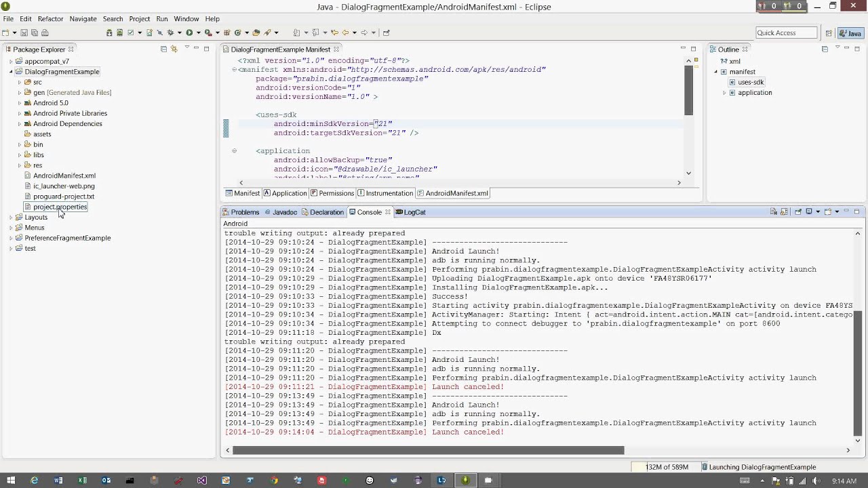Collapse the DialogFragmentExample project
Image resolution: width=868 pixels, height=488 pixels.
point(11,72)
